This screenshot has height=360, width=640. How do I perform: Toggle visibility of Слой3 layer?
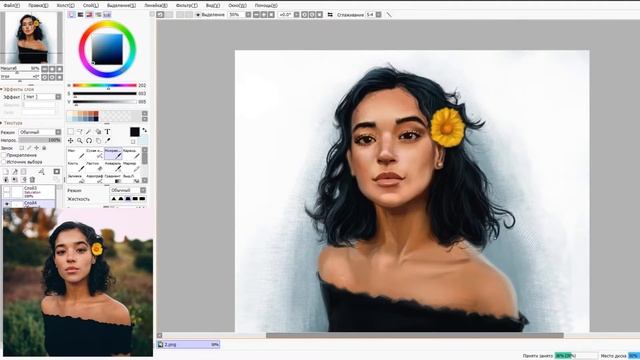point(7,191)
